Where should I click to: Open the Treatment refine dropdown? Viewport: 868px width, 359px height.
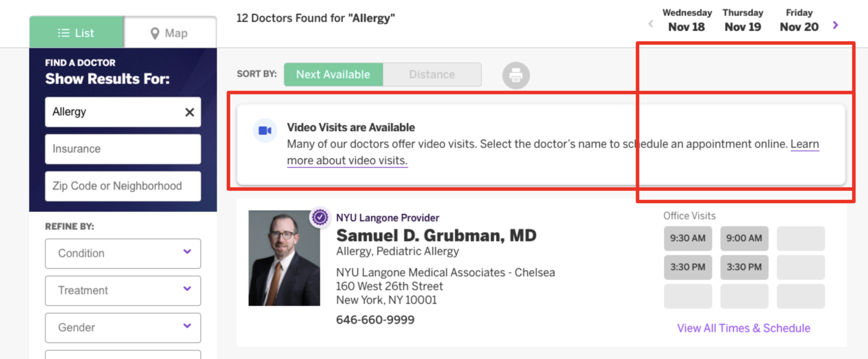(122, 290)
